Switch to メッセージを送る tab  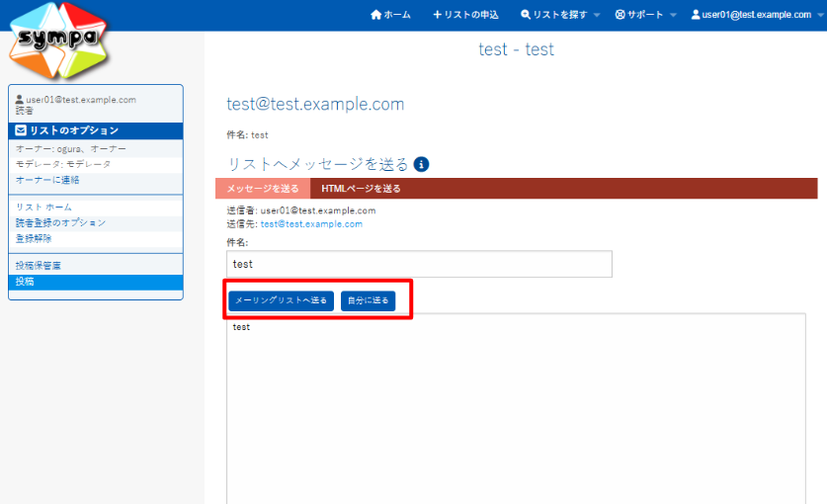click(263, 189)
